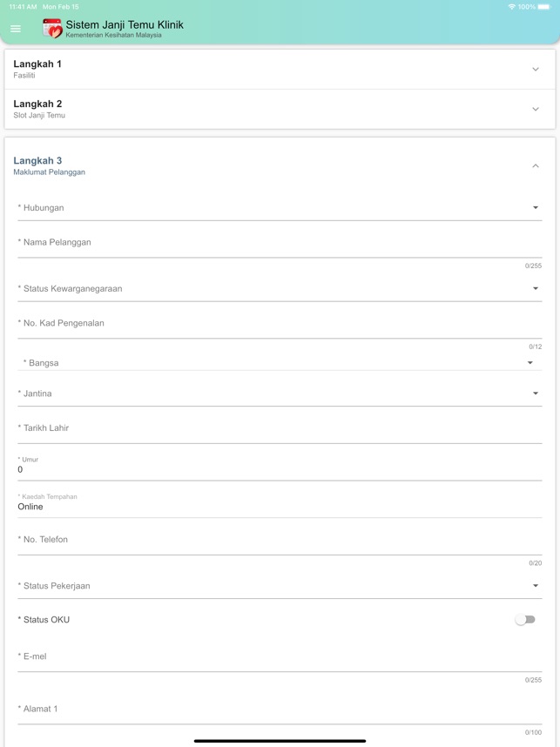Open the hamburger navigation menu
Screen dimensions: 560x747
16,29
